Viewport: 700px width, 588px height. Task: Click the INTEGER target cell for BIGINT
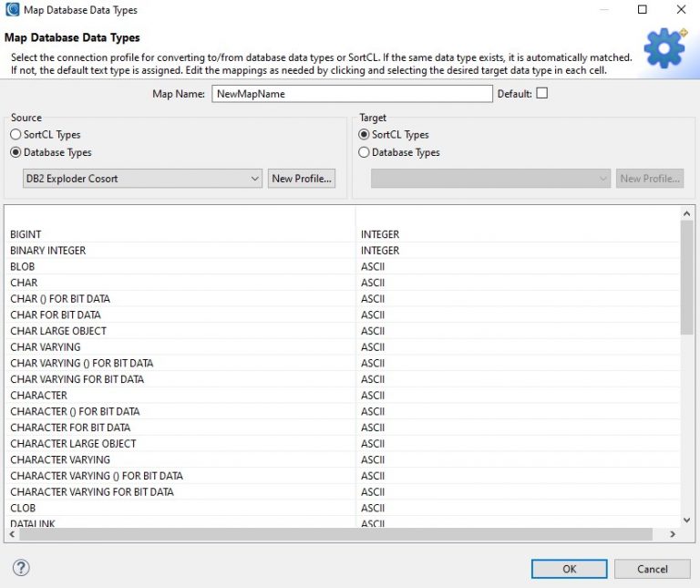380,234
